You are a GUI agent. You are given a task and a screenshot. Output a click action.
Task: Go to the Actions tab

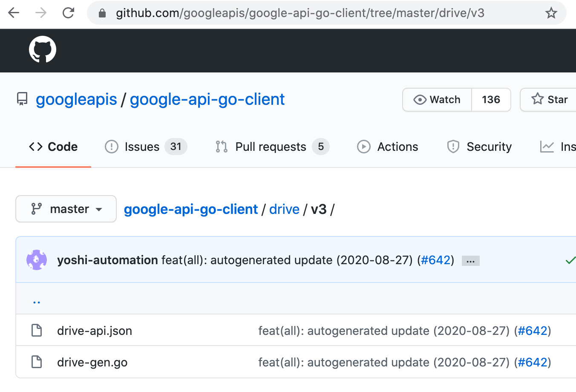click(x=388, y=147)
